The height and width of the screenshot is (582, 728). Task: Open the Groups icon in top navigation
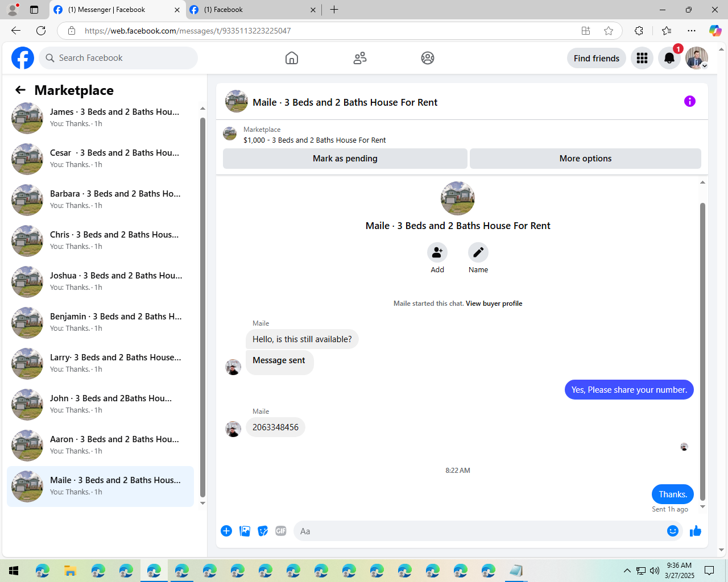428,58
